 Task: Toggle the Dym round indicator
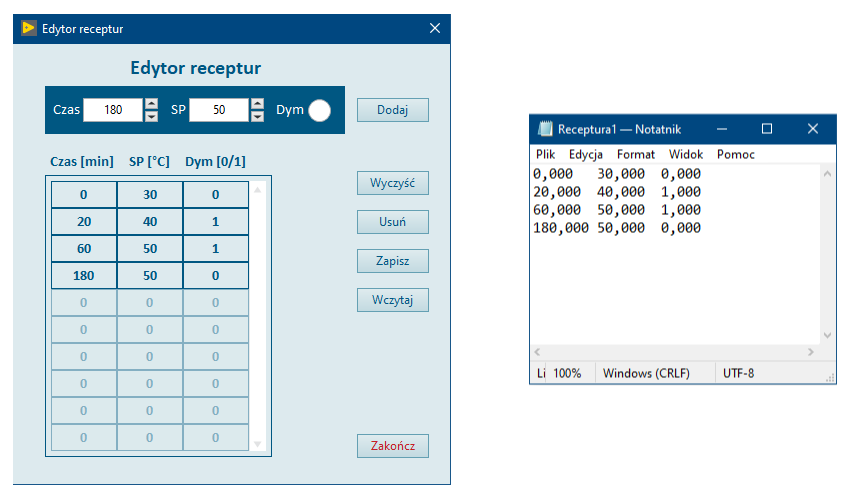point(319,110)
